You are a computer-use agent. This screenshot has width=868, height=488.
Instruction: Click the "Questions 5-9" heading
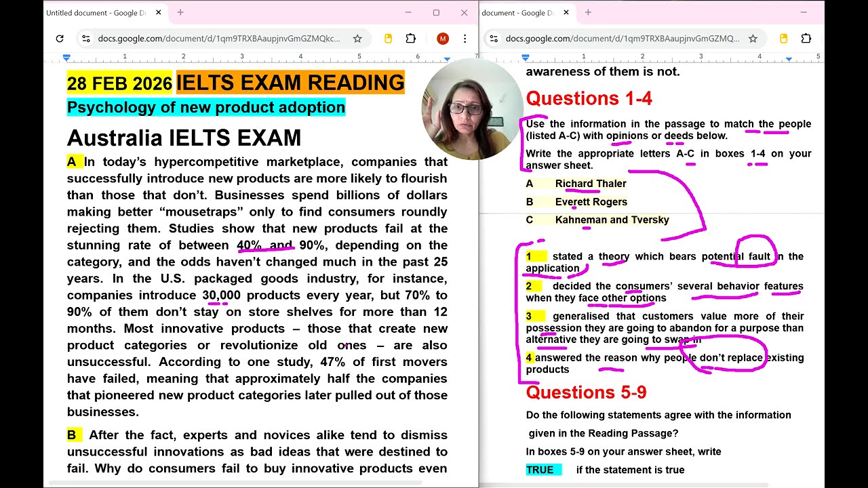tap(586, 392)
